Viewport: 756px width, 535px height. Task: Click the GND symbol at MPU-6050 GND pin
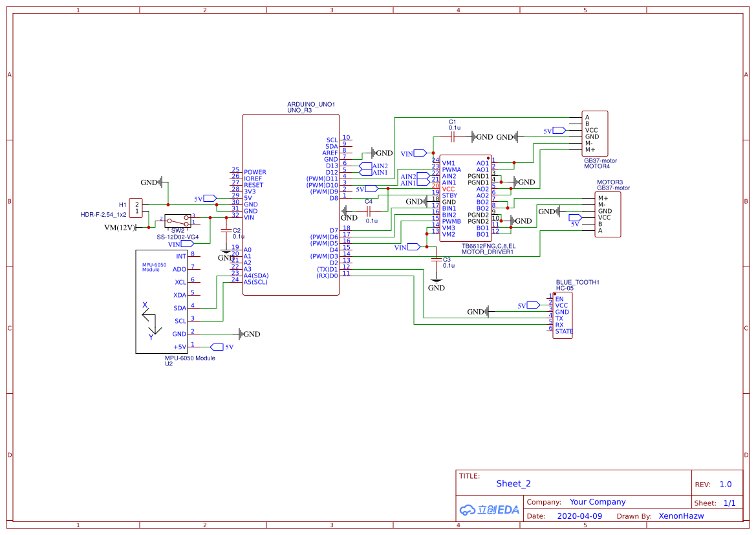[x=250, y=334]
